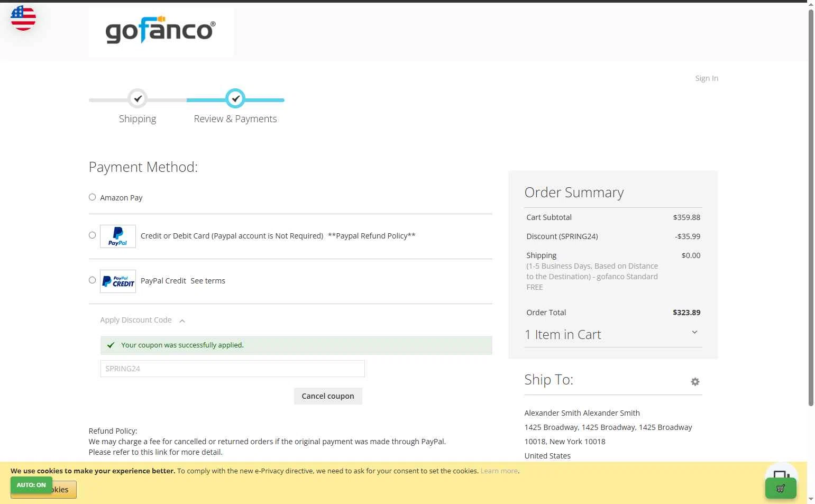Viewport: 815px width, 504px height.
Task: Click the Order Summary heading
Action: tap(574, 193)
